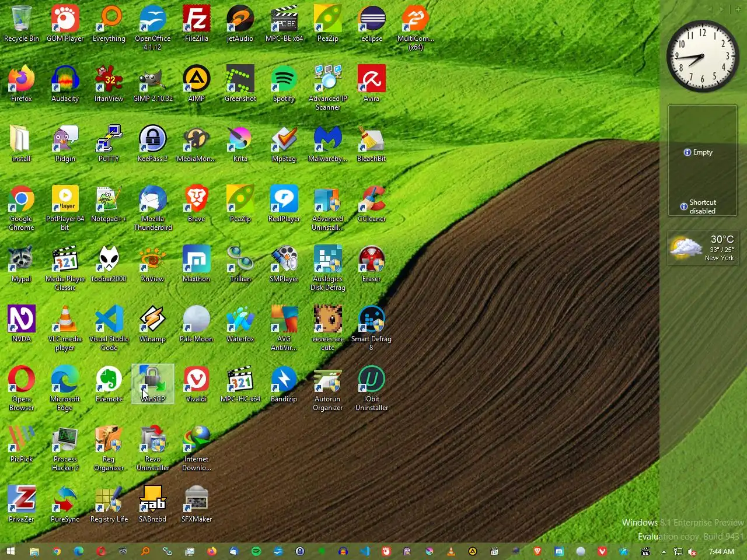Select the SABnzbd desktop icon
This screenshot has width=747, height=560.
153,505
